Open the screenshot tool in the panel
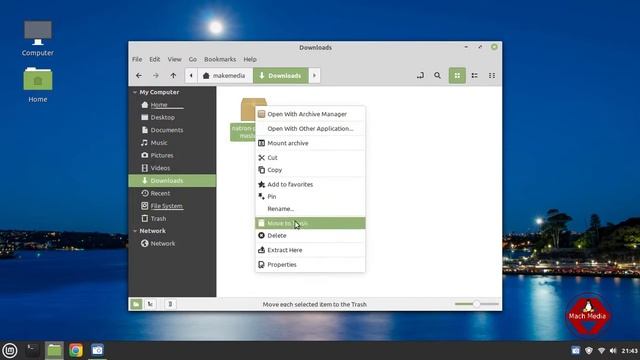Viewport: 640px width, 360px height. coord(98,350)
